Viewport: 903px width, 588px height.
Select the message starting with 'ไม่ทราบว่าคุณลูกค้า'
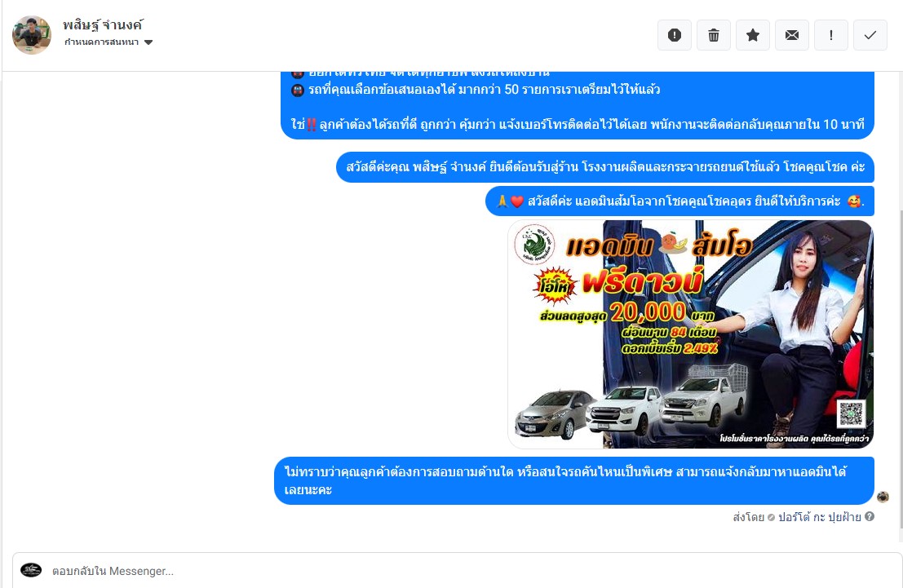(x=574, y=481)
